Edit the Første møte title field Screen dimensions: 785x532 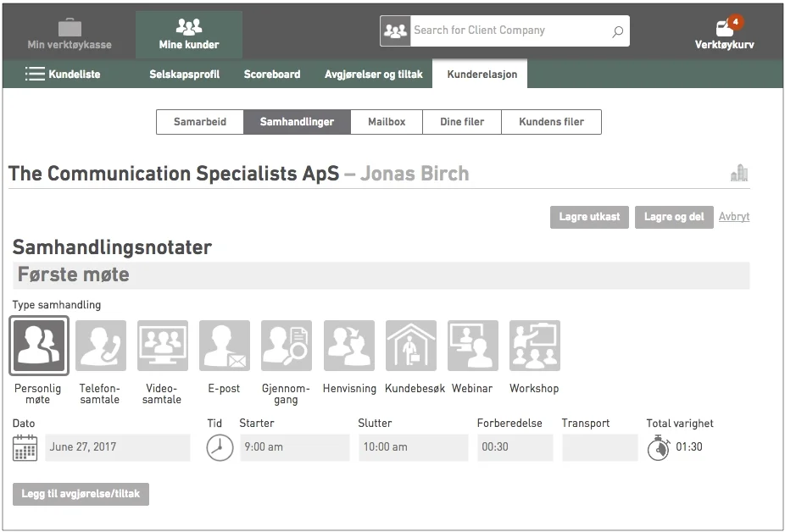[381, 274]
